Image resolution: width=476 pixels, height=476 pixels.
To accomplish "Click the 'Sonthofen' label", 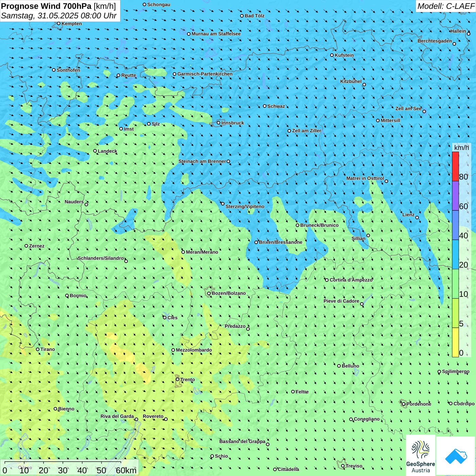I will click(68, 70).
